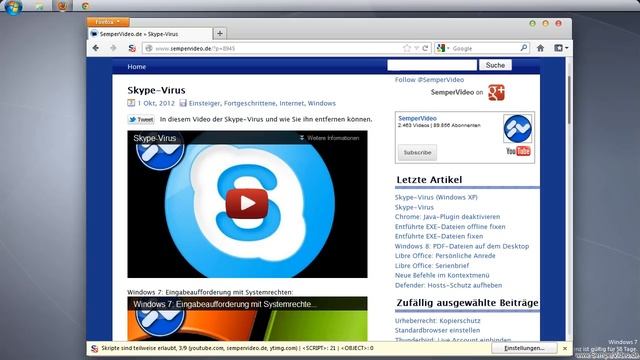Image resolution: width=640 pixels, height=360 pixels.
Task: Open a new tab with plus button
Action: (x=220, y=33)
